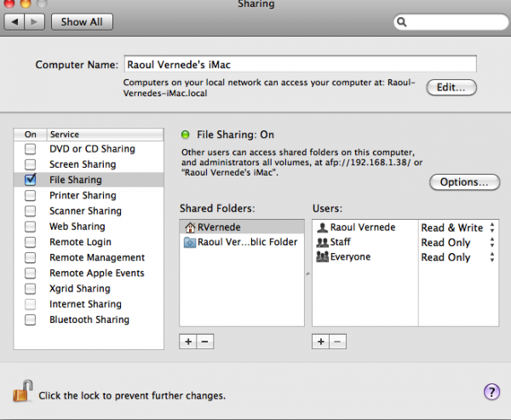Click the splitter handle between folders and users
The height and width of the screenshot is (420, 511).
pos(308,274)
